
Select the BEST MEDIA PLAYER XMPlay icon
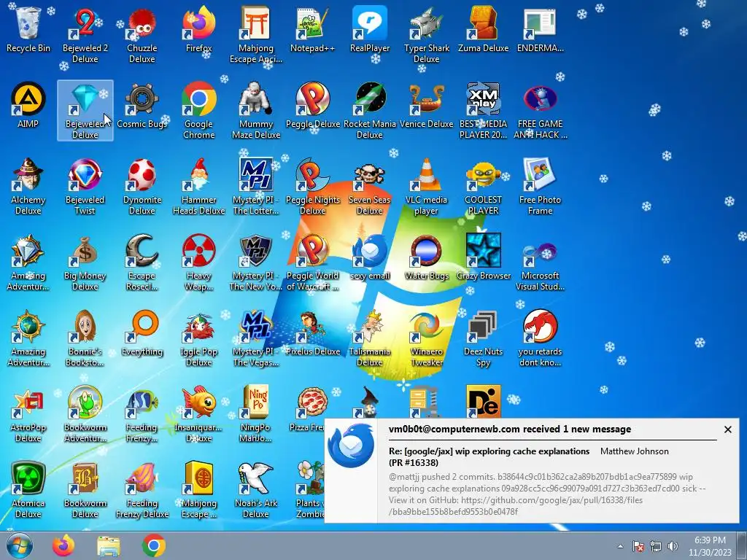coord(483,111)
